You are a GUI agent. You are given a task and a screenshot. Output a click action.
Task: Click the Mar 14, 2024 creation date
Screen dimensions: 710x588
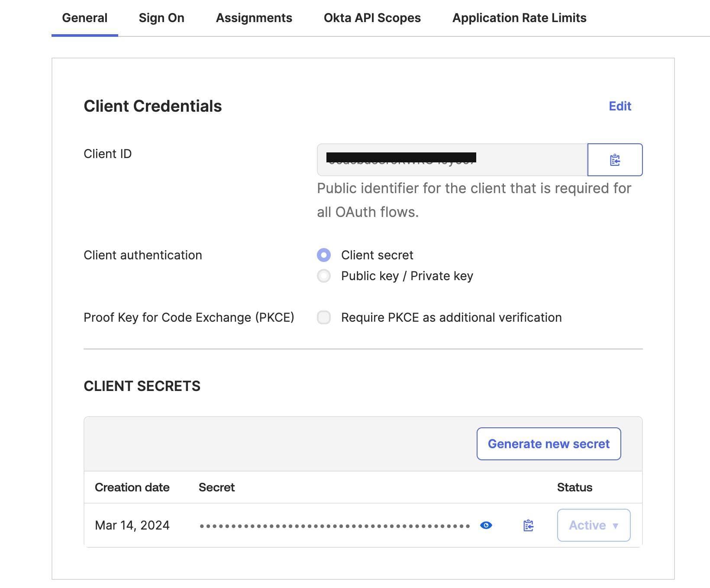[x=132, y=525]
